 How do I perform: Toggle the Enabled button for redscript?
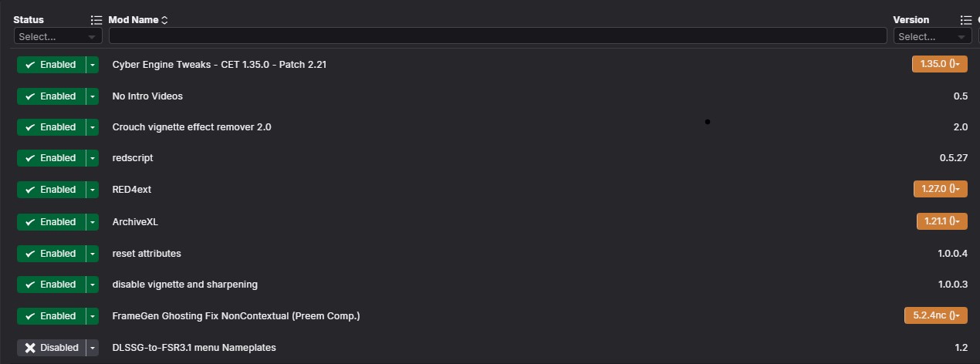(51, 158)
